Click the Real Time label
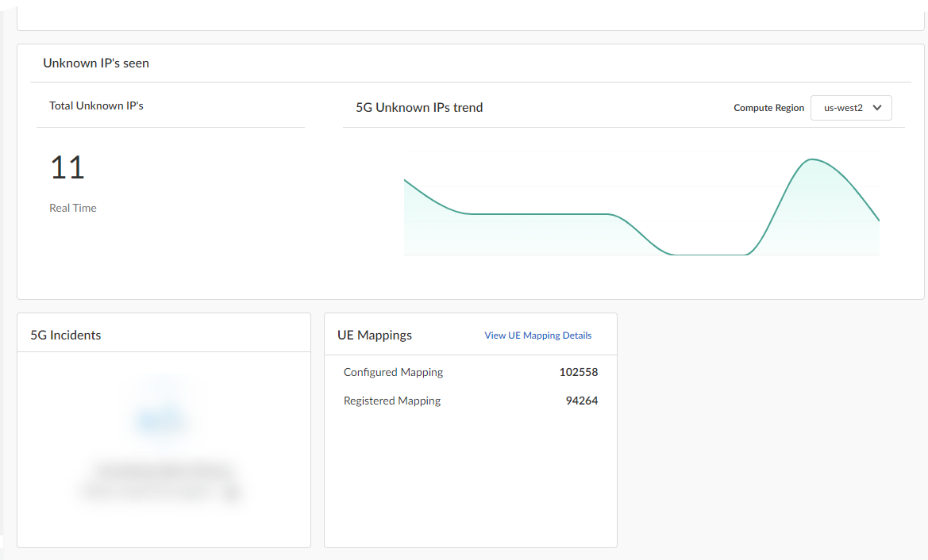The height and width of the screenshot is (560, 928). pyautogui.click(x=73, y=208)
